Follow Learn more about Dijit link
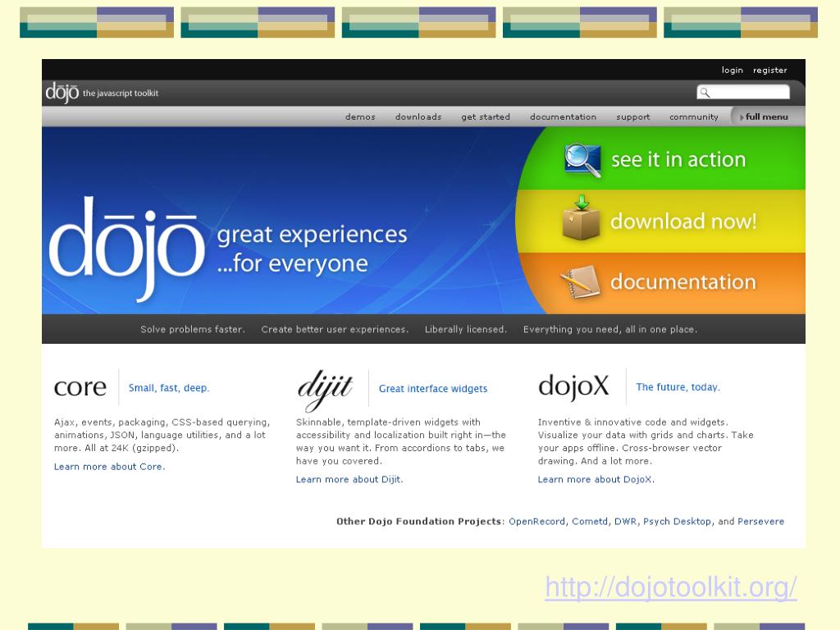Viewport: 840px width, 630px height. pyautogui.click(x=349, y=479)
